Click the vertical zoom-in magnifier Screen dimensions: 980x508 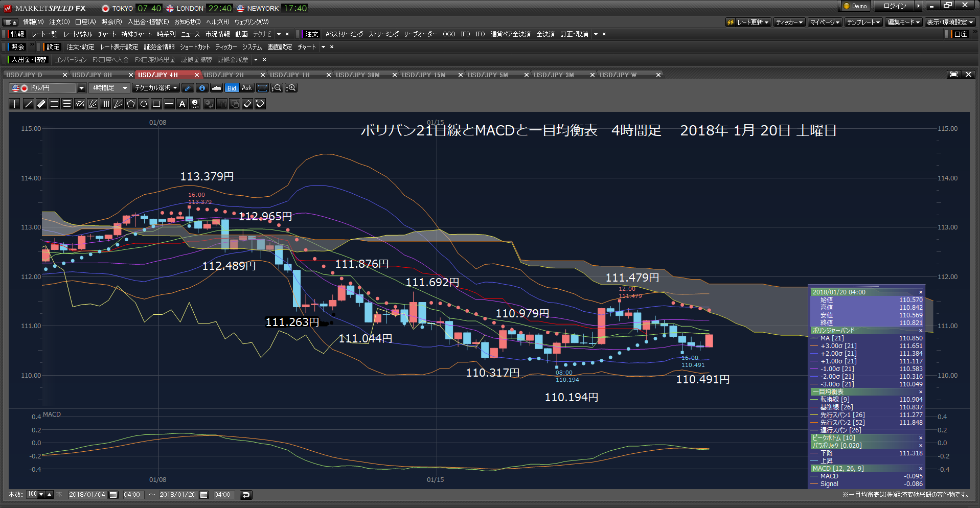coord(291,88)
